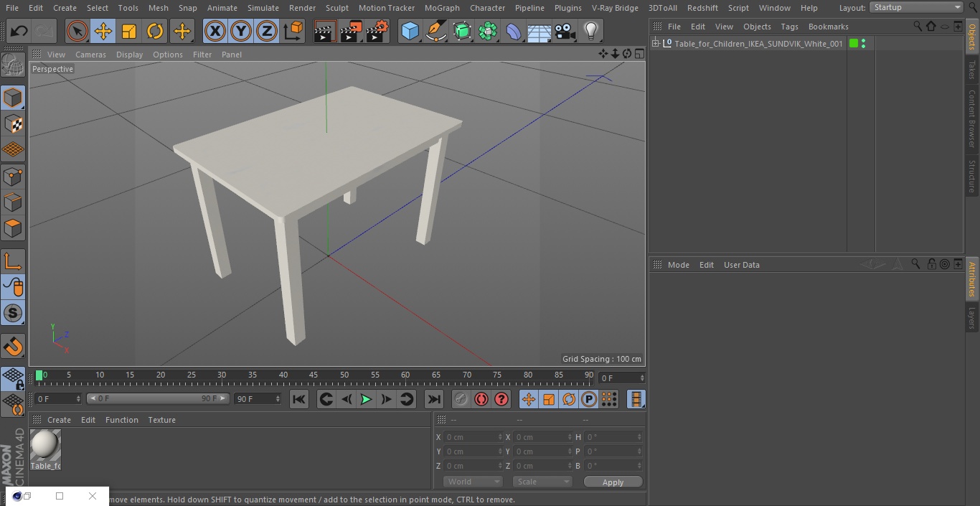This screenshot has height=506, width=980.
Task: Click the preview range slider bar
Action: (158, 398)
